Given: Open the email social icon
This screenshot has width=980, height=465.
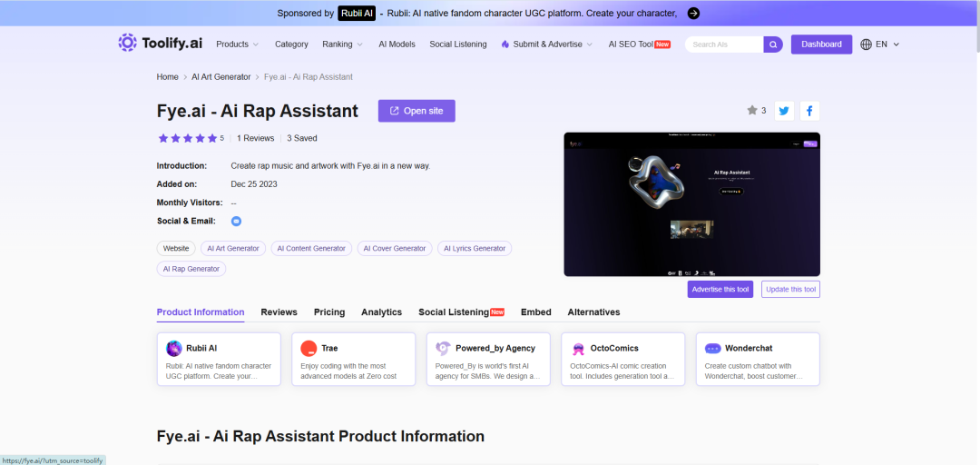Looking at the screenshot, I should (x=236, y=221).
